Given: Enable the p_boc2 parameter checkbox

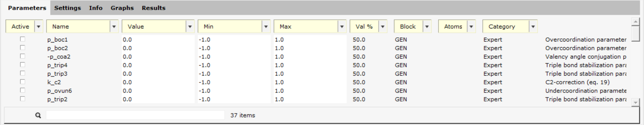Looking at the screenshot, I should [22, 48].
